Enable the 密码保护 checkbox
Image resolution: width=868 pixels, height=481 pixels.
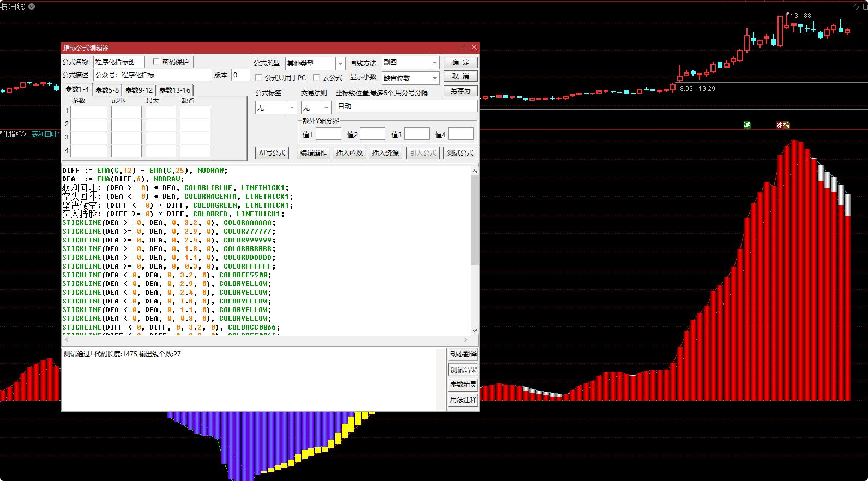coord(156,62)
